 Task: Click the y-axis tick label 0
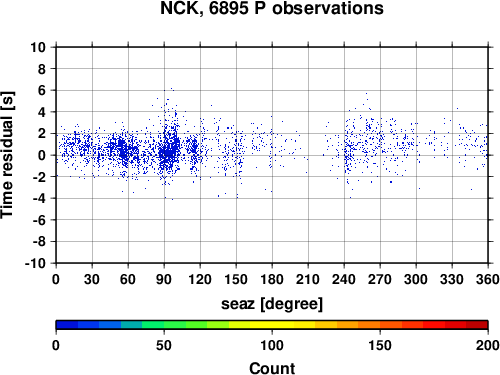pyautogui.click(x=42, y=155)
